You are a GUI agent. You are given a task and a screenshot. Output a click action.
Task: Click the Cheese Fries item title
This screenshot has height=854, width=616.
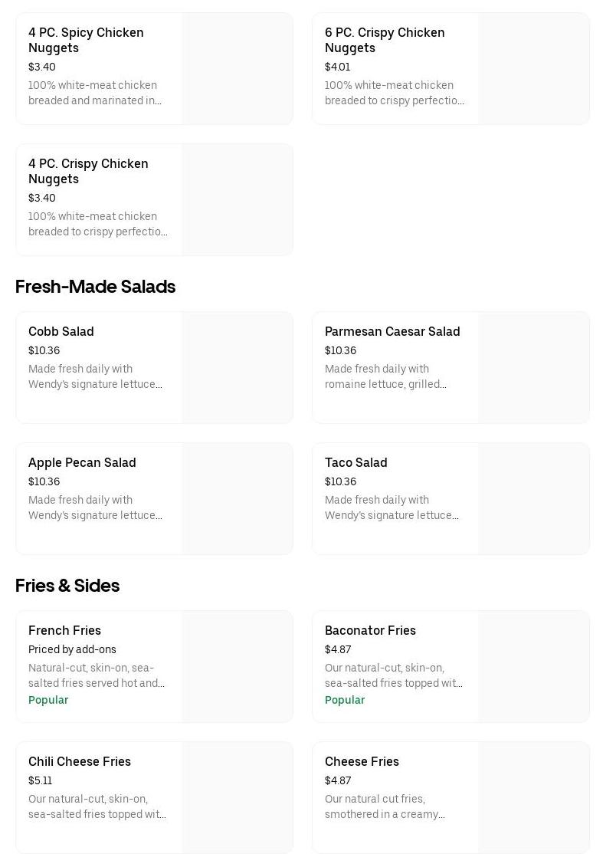point(362,761)
